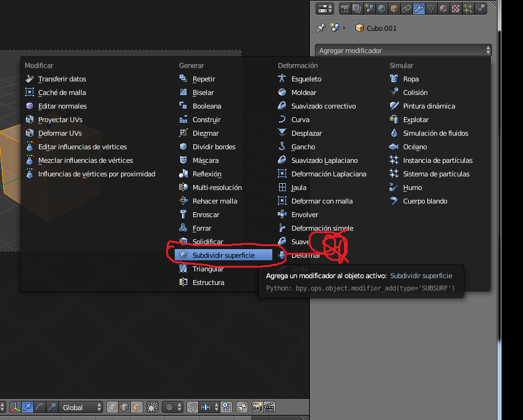Click the Cubo.001 cube object icon
This screenshot has width=523, height=420.
point(359,28)
